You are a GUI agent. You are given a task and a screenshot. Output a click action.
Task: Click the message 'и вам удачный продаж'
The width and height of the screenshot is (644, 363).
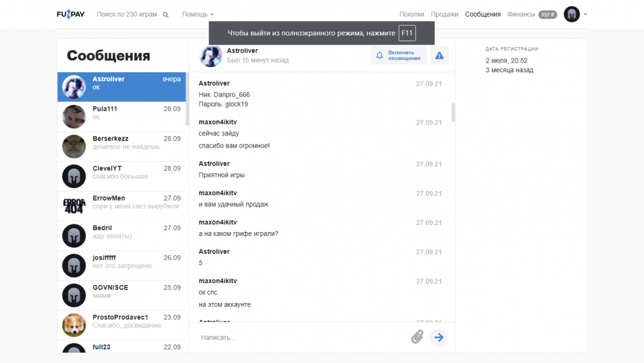tap(233, 204)
